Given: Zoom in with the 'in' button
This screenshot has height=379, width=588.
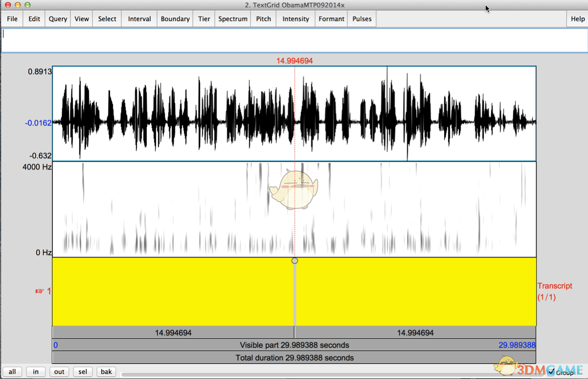Looking at the screenshot, I should pyautogui.click(x=36, y=372).
